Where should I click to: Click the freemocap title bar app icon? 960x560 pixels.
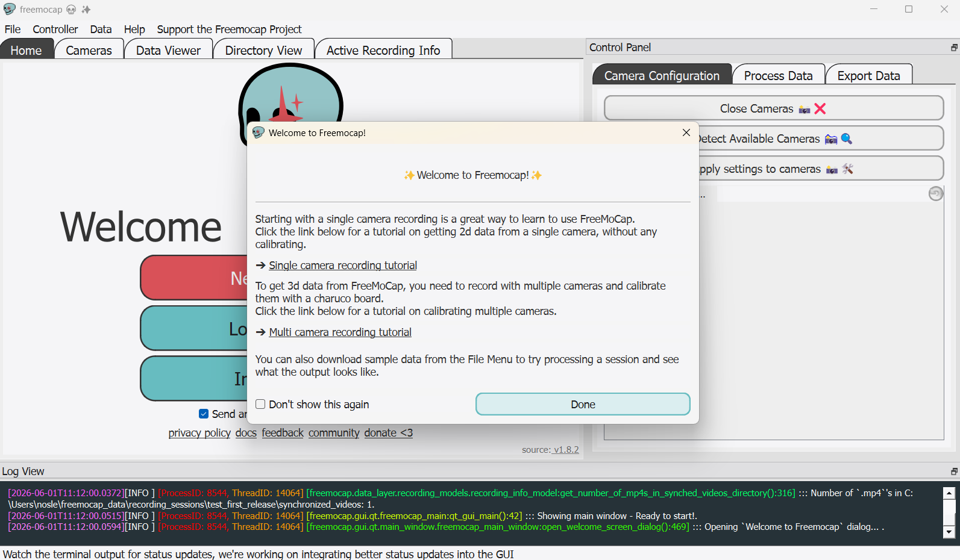tap(9, 9)
